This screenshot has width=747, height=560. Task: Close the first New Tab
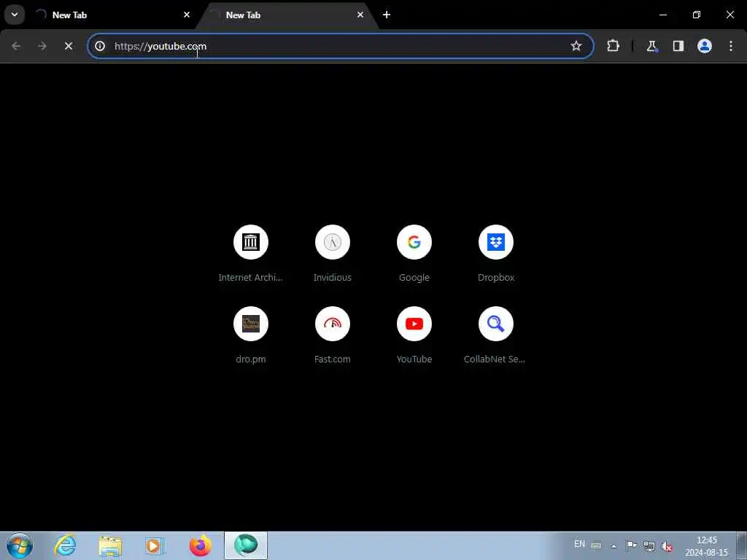pyautogui.click(x=187, y=15)
